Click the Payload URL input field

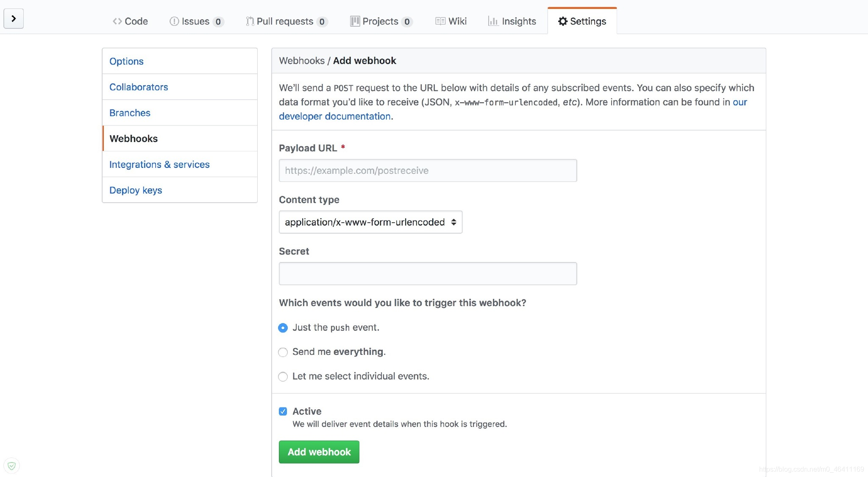click(x=428, y=170)
